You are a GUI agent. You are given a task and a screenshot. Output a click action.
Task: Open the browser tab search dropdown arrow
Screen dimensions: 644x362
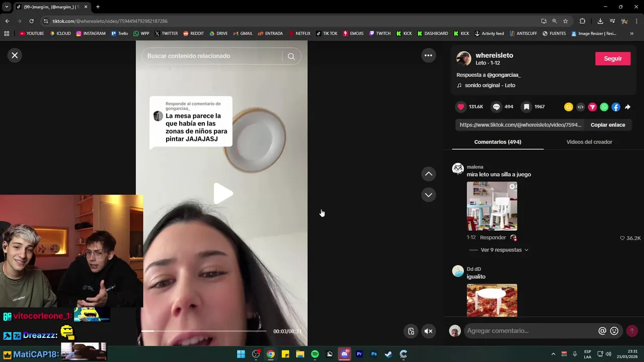pyautogui.click(x=7, y=7)
